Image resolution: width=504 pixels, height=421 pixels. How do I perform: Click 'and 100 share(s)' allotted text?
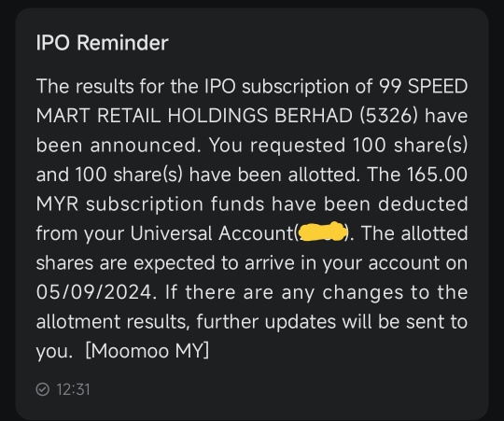pos(109,175)
